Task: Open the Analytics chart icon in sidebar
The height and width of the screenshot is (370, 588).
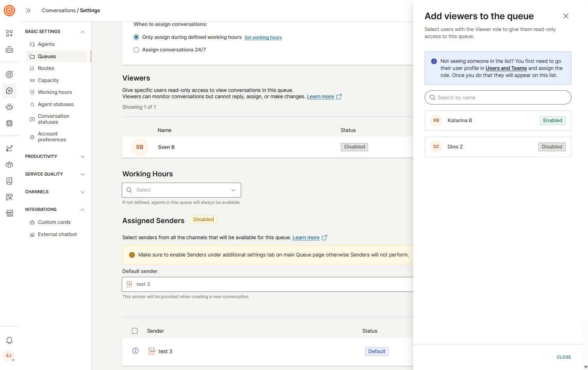Action: tap(9, 148)
